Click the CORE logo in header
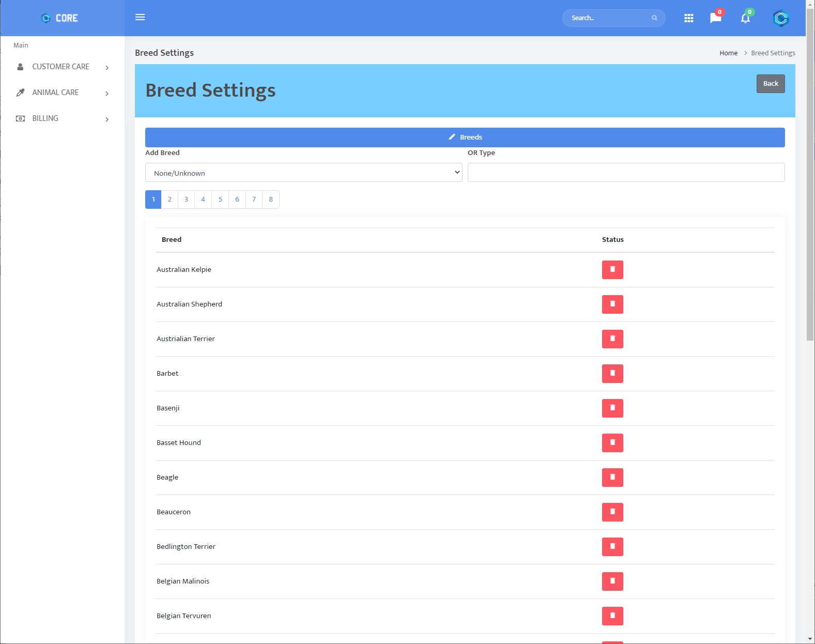The width and height of the screenshot is (815, 644). pyautogui.click(x=59, y=18)
